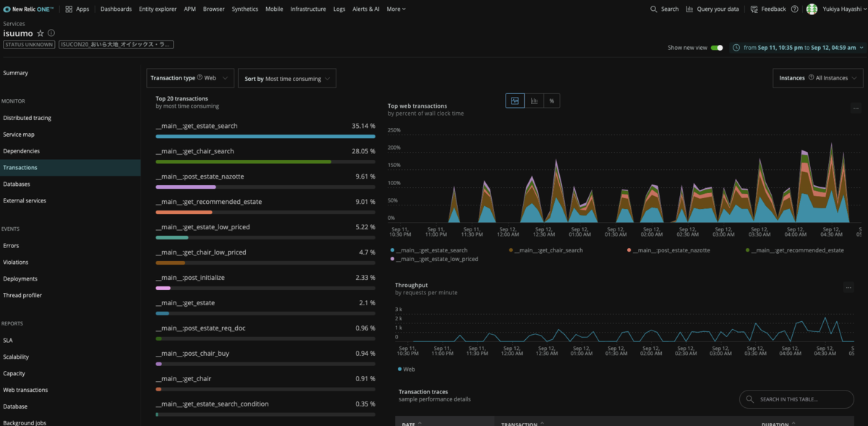Switch chart to bar histogram icon

(534, 101)
